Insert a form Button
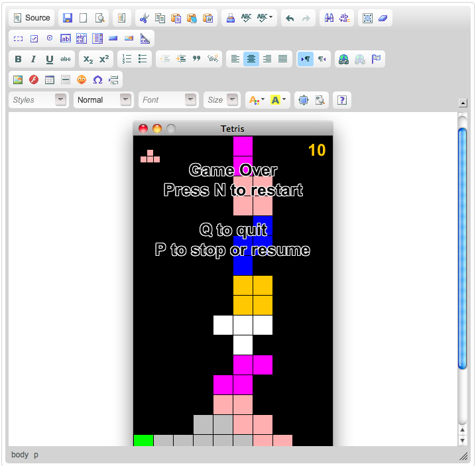 (x=113, y=38)
